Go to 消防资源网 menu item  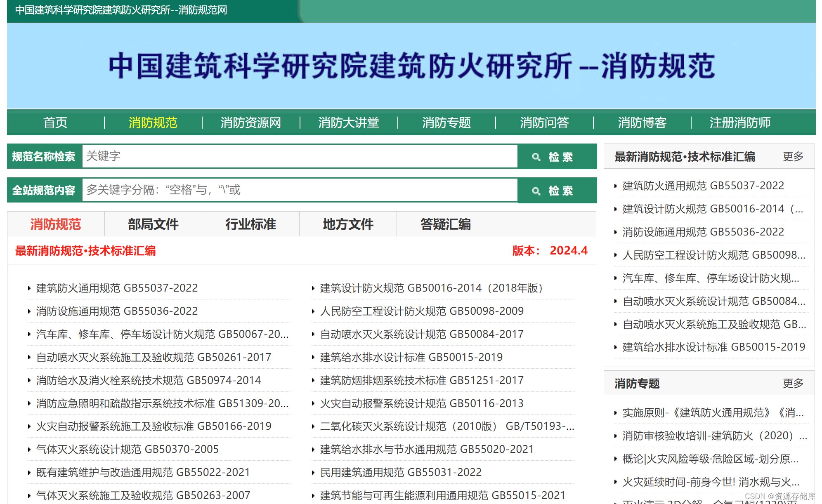[x=250, y=122]
